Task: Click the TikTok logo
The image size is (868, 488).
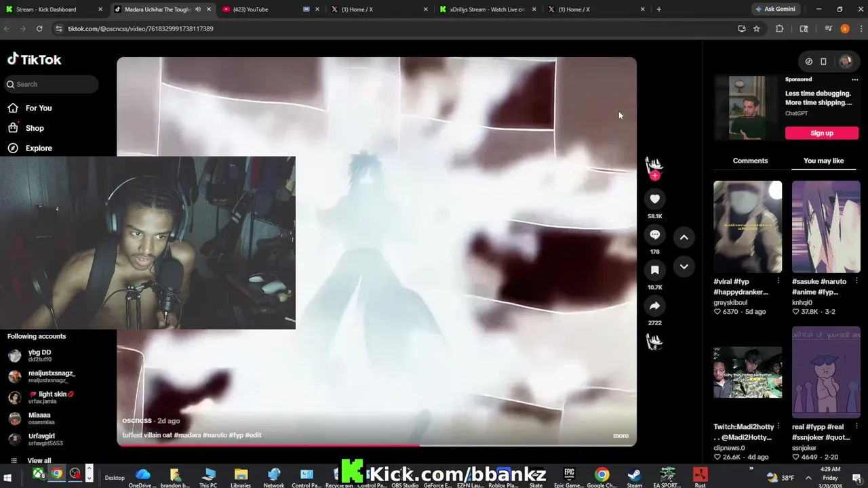Action: 34,60
